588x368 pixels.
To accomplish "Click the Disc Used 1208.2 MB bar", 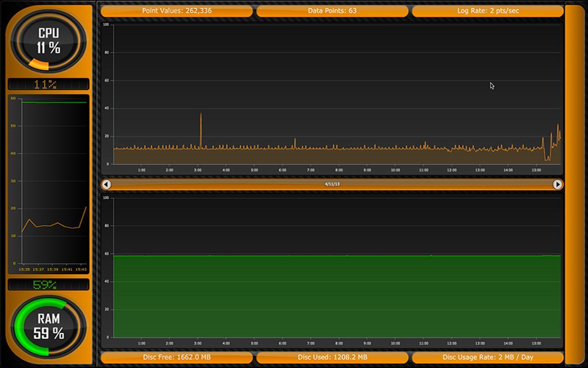I will click(x=332, y=357).
